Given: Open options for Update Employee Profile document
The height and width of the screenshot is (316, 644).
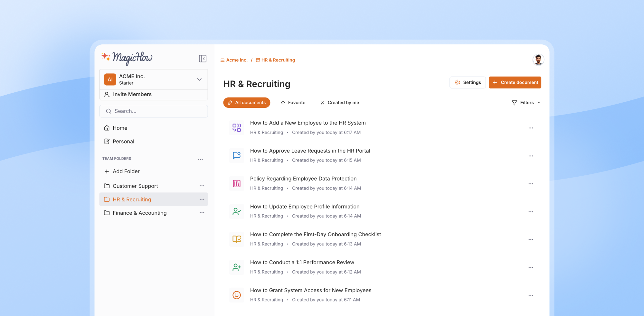Looking at the screenshot, I should pos(531,212).
